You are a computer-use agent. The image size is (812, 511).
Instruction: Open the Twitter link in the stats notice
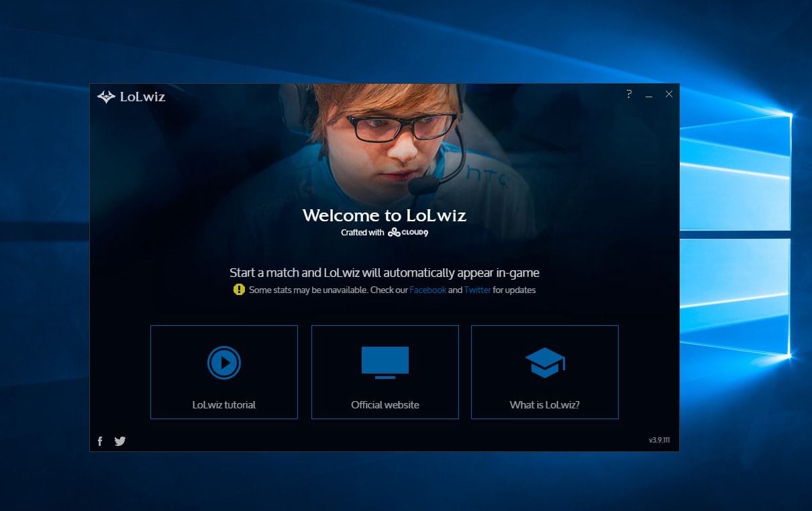pyautogui.click(x=477, y=290)
